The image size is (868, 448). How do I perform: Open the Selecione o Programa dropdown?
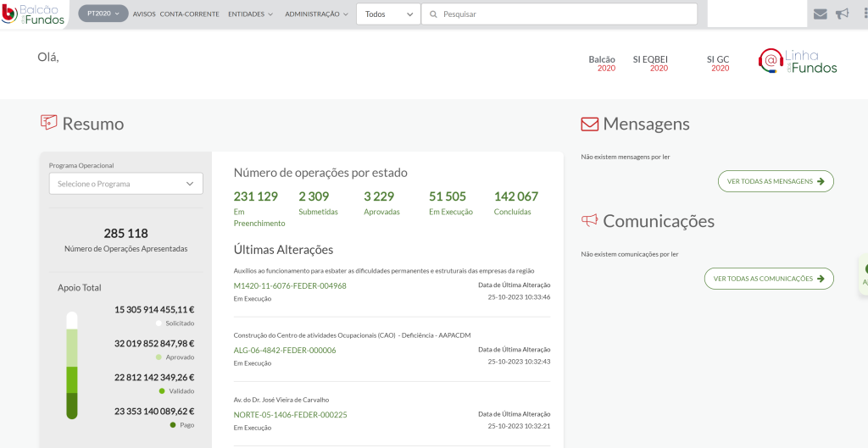click(125, 184)
